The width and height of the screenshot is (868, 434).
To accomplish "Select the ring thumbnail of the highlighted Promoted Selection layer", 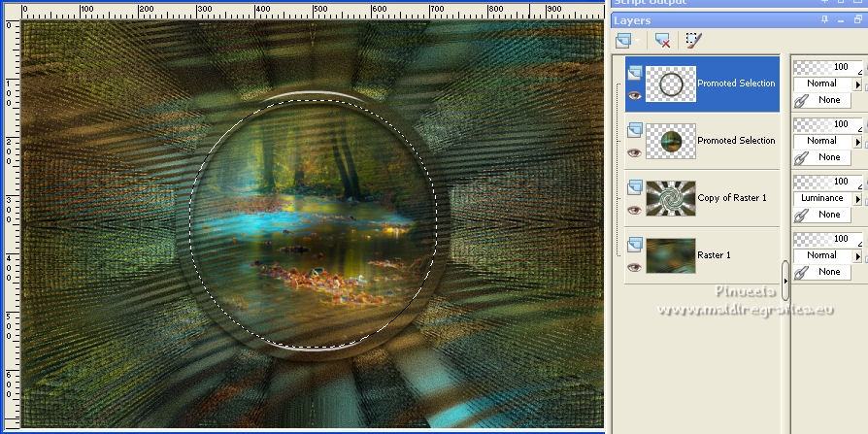I will [x=670, y=83].
